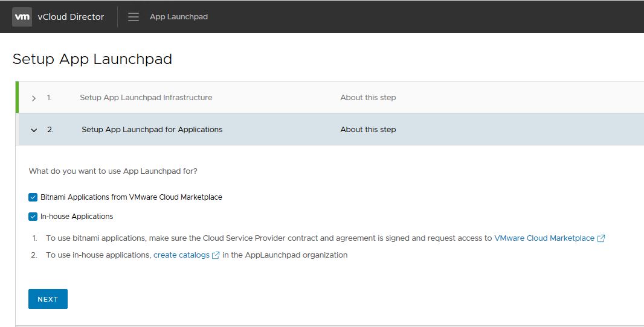Click the App Launchpad menu label

point(178,17)
